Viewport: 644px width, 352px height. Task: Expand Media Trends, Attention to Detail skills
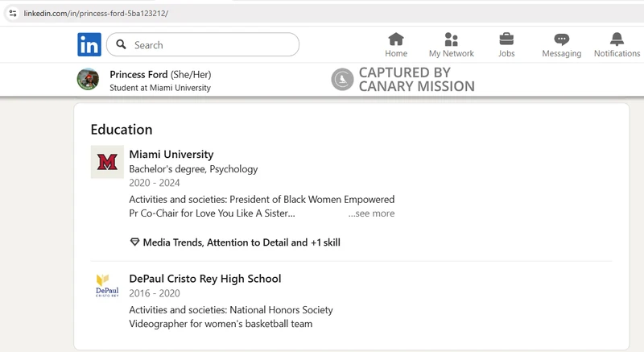point(242,242)
